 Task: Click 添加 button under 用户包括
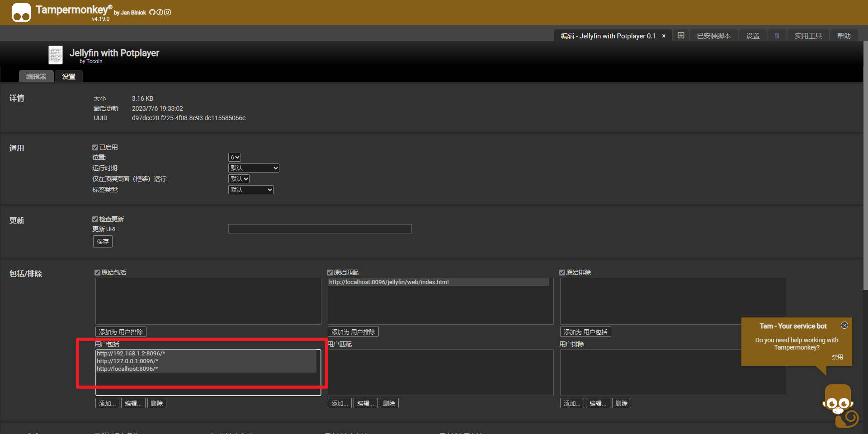tap(107, 403)
